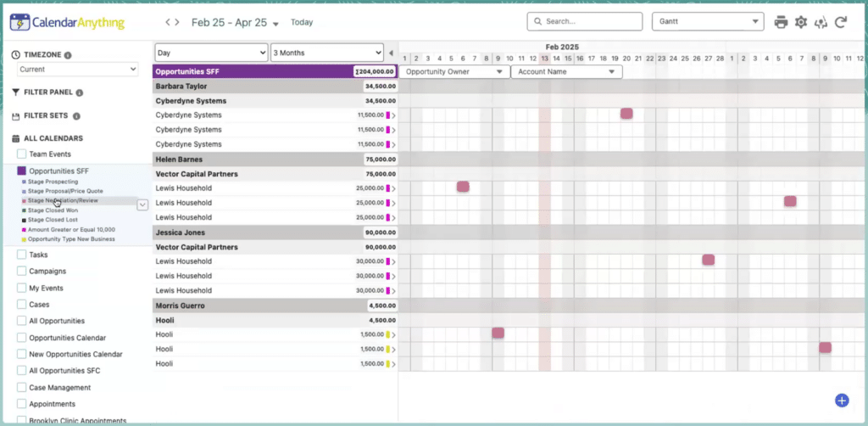Enable the Team Events calendar
Viewport: 868px width, 426px height.
tap(21, 154)
